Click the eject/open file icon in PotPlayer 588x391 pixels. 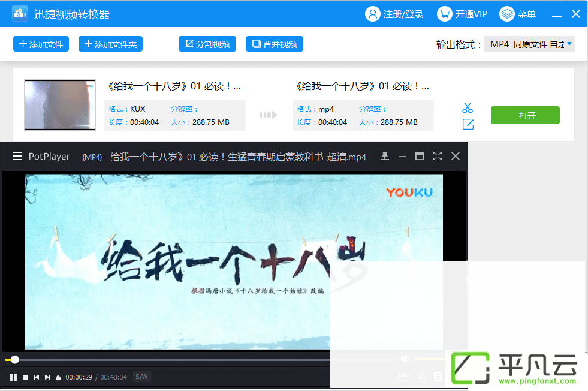click(x=58, y=377)
